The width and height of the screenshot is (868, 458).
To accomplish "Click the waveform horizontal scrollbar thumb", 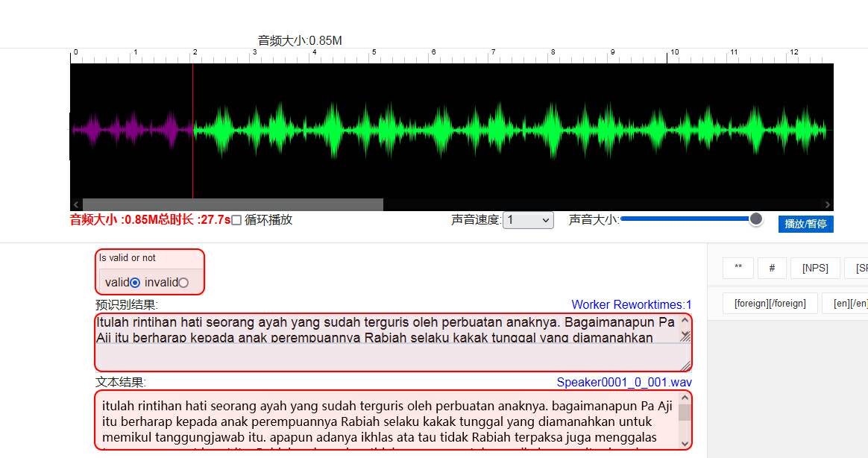I will pos(233,204).
